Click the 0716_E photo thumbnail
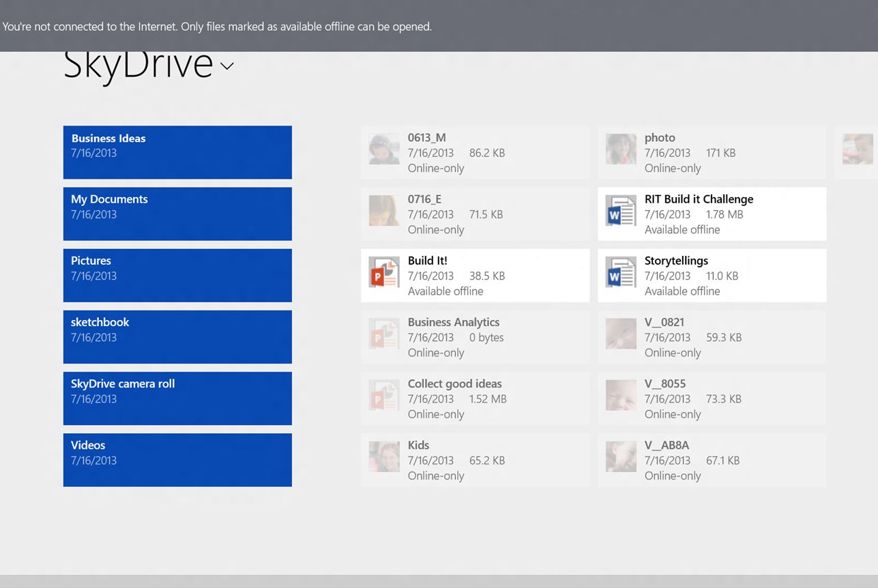Screen dimensions: 878x588 tap(384, 210)
